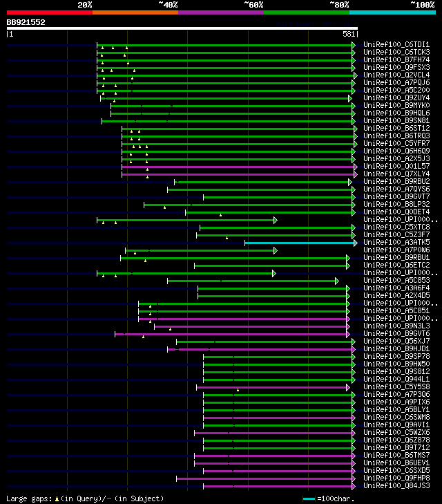Select the UniRef100_A5C853 label
Screen dimensions: 442x504
click(396, 280)
